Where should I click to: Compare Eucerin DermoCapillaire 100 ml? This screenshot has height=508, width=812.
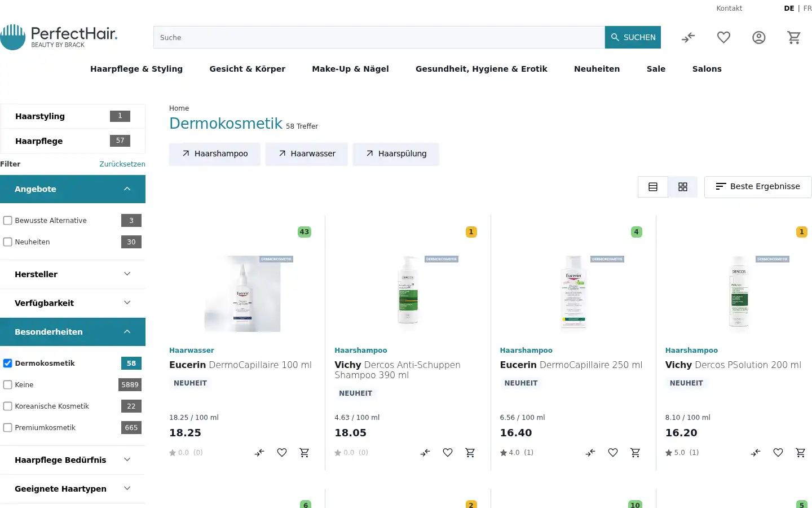tap(259, 453)
